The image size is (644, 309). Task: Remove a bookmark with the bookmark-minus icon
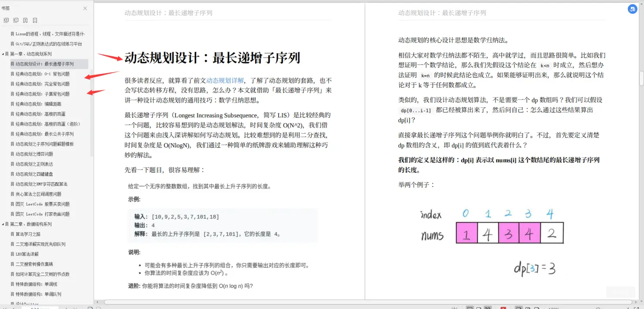(x=35, y=20)
